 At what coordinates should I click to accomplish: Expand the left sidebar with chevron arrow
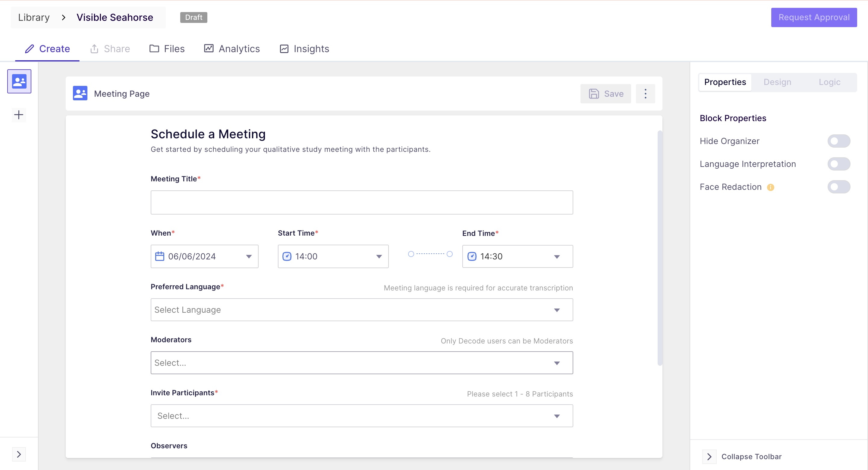pyautogui.click(x=19, y=454)
